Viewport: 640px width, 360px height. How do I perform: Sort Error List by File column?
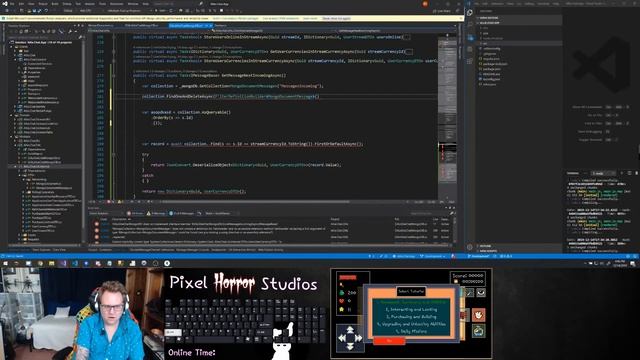(397, 219)
